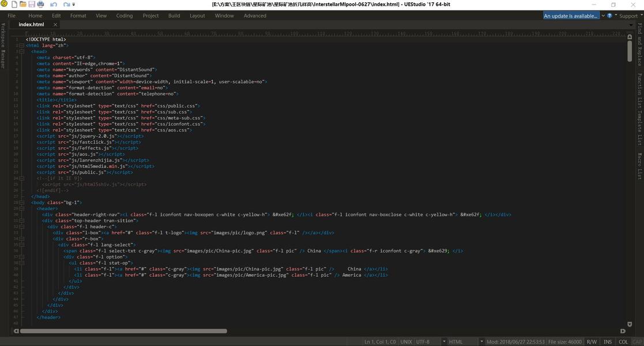This screenshot has width=644, height=346.
Task: Open the open-files list dropdown arrow
Action: (x=631, y=25)
